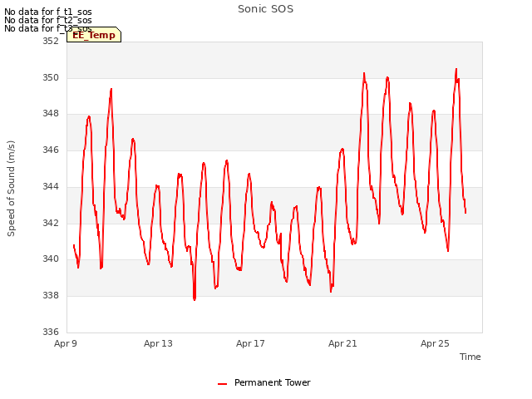
Task: Click the 352 y-axis tick label
Action: [51, 41]
